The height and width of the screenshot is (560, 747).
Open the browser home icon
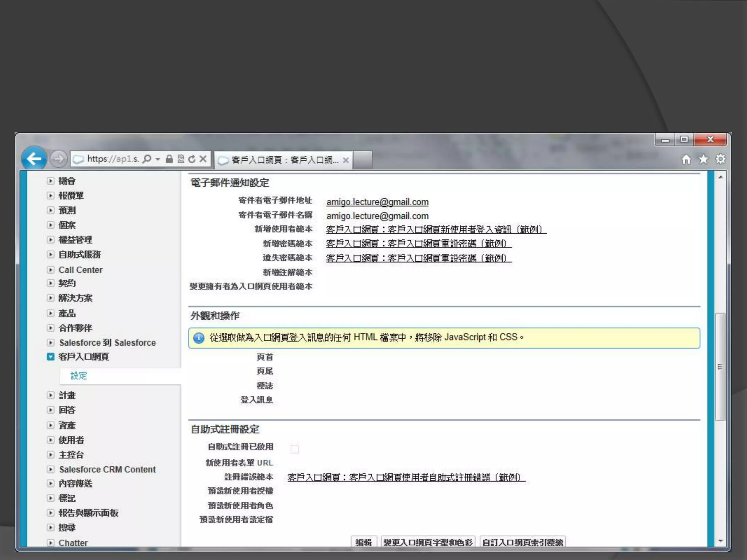(686, 159)
